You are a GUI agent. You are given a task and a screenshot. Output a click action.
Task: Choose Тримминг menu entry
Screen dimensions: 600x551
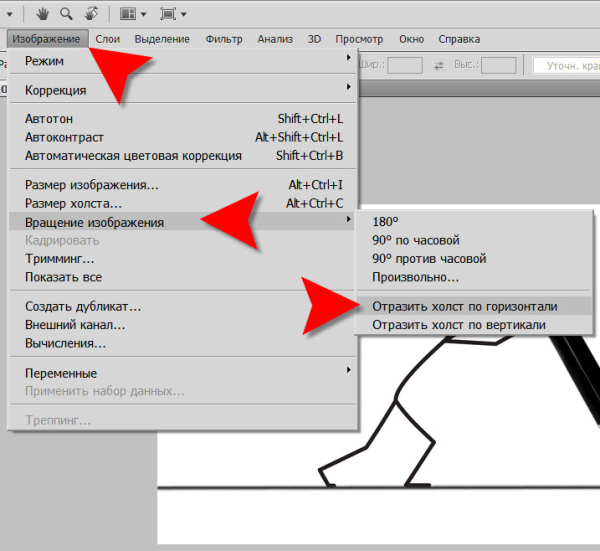pyautogui.click(x=184, y=259)
